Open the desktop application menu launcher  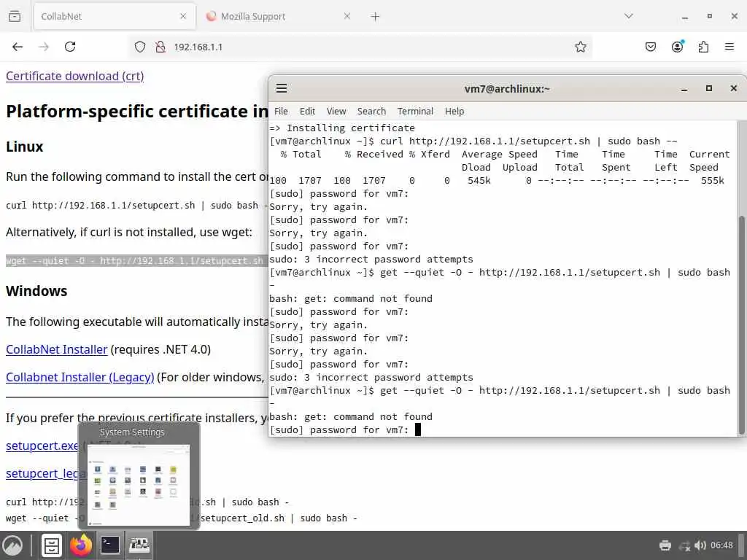(13, 545)
